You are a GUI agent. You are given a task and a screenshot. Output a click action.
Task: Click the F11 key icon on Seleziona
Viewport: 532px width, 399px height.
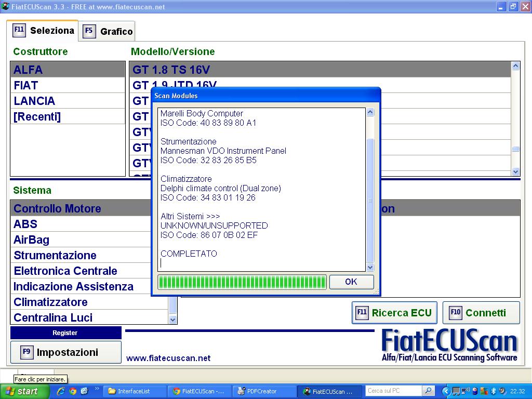(19, 30)
